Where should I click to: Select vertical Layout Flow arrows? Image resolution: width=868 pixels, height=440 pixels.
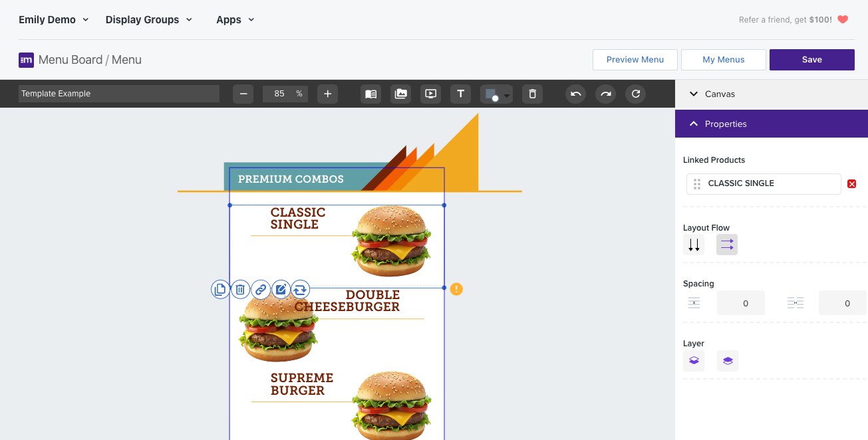click(x=693, y=245)
